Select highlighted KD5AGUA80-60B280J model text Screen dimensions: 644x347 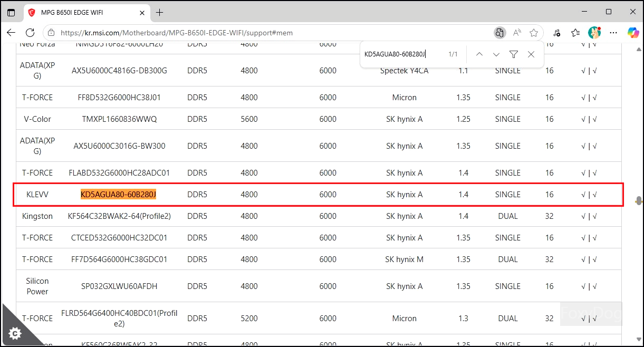119,195
